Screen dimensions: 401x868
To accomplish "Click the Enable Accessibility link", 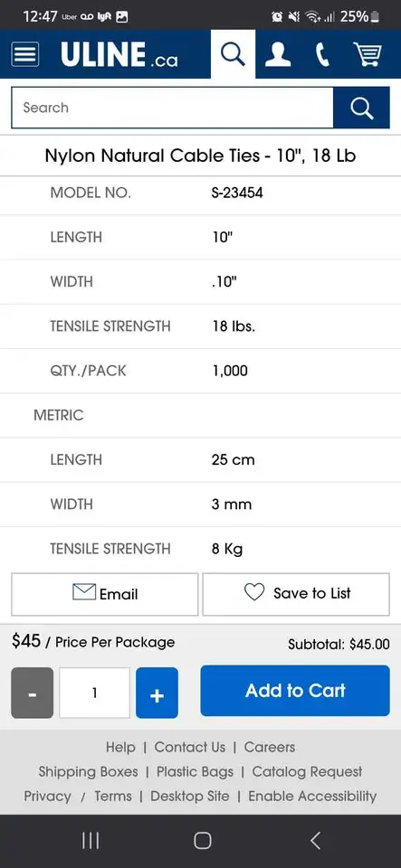I will [312, 796].
